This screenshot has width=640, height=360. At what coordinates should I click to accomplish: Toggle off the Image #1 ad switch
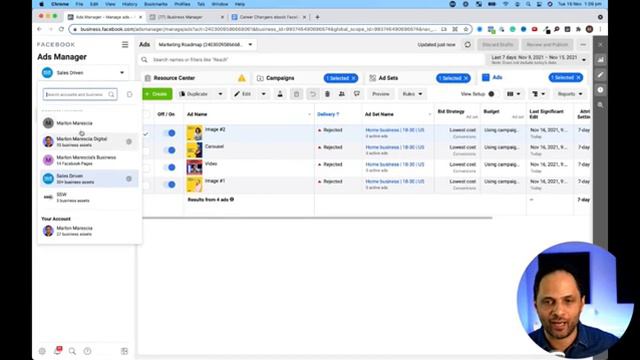(169, 184)
